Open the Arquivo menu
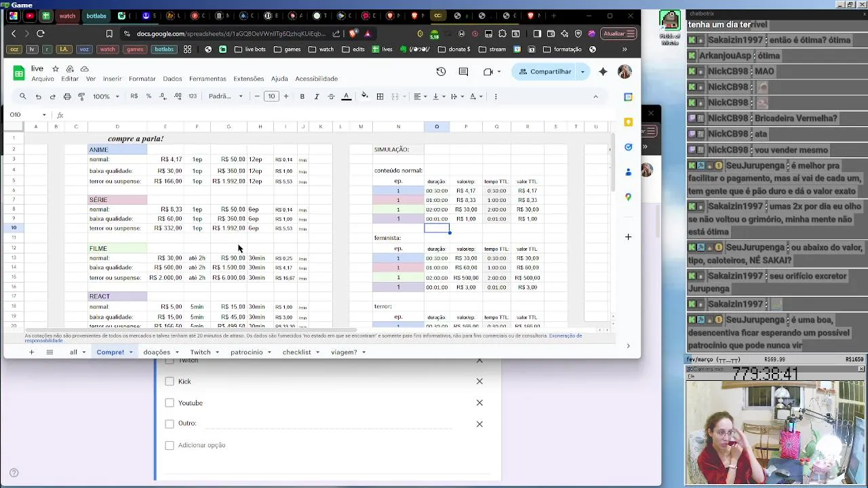Screen dimensions: 868x488 43,79
